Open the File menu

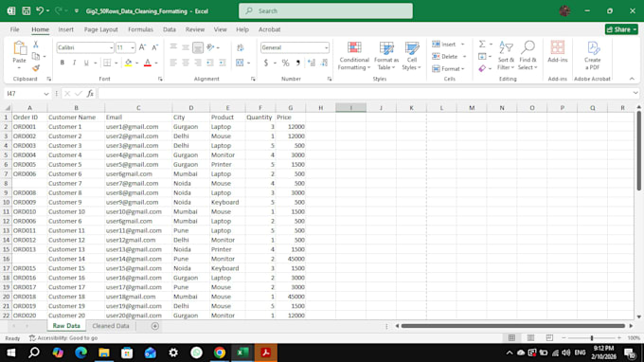point(15,29)
